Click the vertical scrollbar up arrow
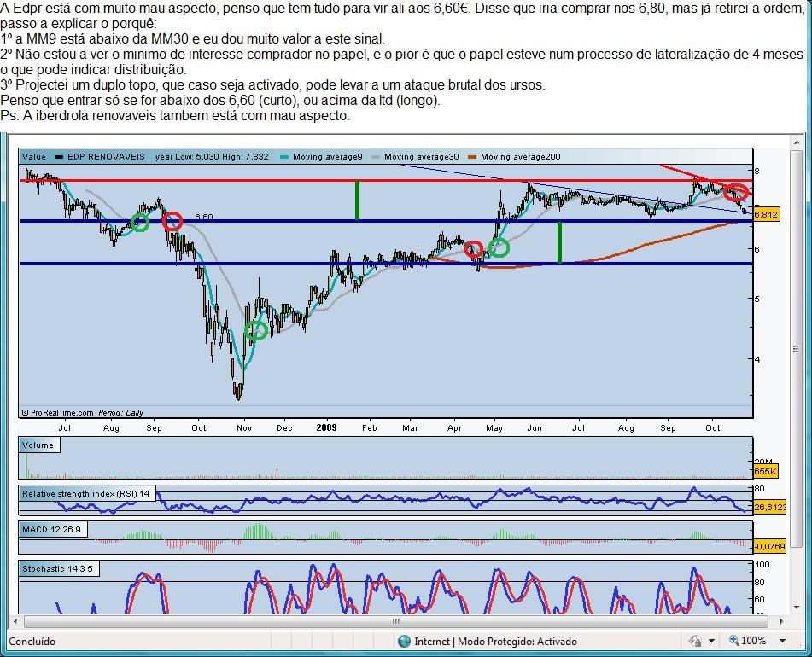 tap(796, 142)
